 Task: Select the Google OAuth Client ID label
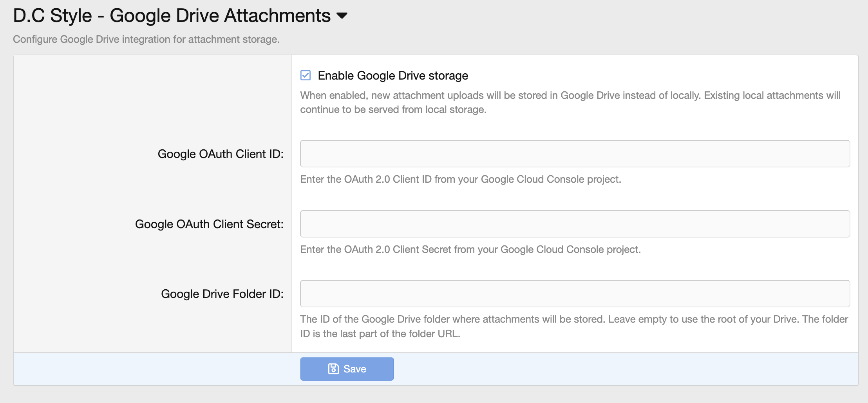point(221,154)
